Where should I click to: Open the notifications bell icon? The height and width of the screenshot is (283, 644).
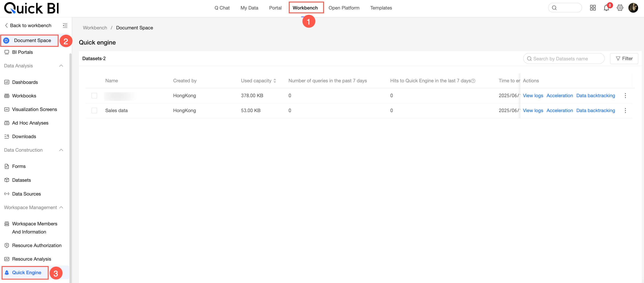point(606,8)
